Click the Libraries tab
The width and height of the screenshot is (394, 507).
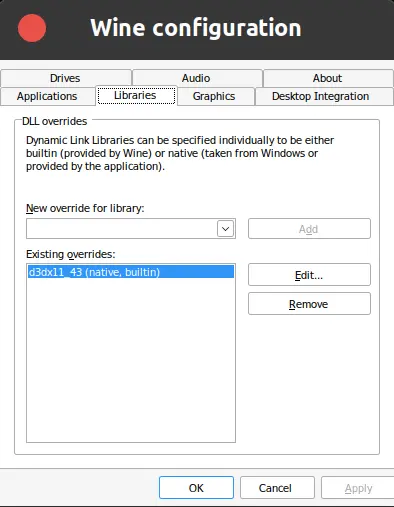pyautogui.click(x=136, y=95)
